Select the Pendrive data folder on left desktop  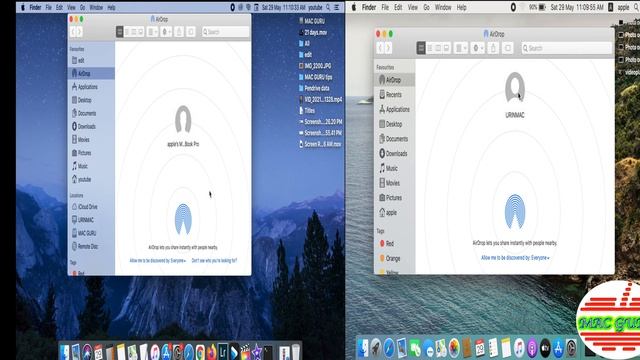point(314,88)
